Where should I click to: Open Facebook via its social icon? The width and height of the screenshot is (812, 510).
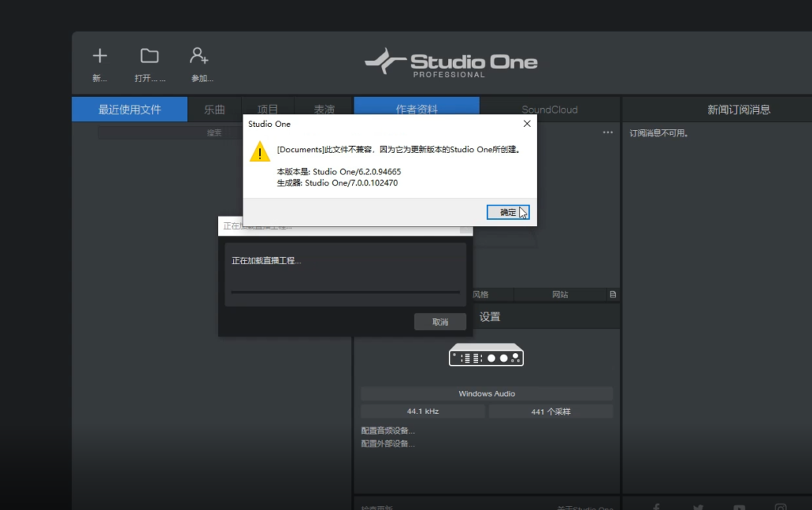[x=656, y=505]
